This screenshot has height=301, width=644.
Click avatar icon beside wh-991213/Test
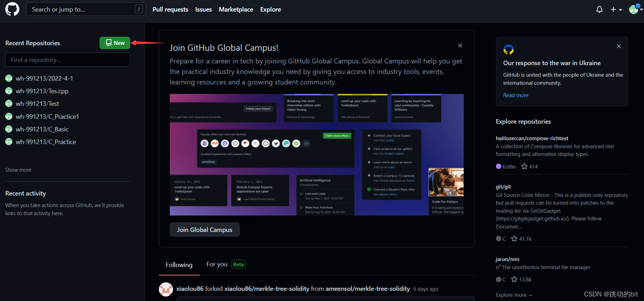point(9,104)
